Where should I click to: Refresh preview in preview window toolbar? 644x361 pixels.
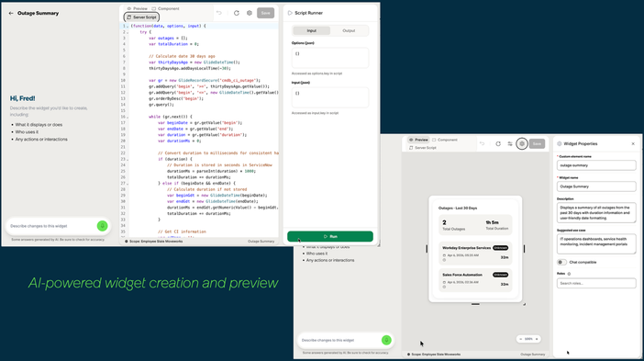point(498,144)
